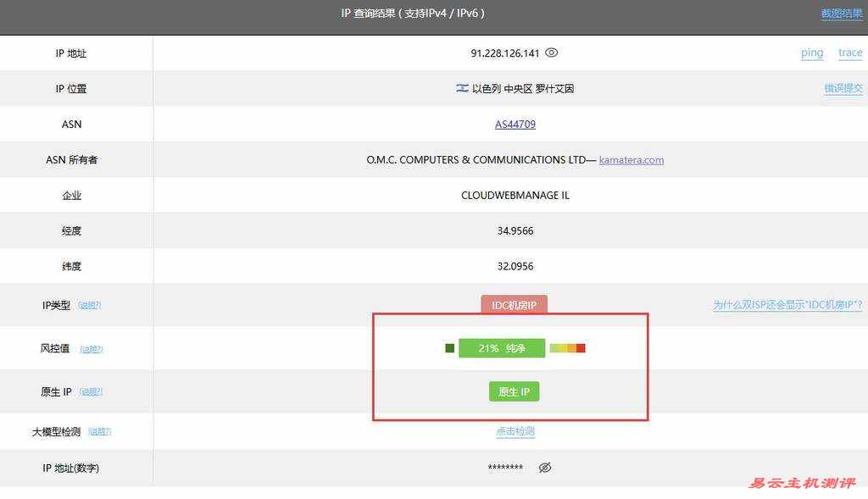868x499 pixels.
Task: Select the IP address 91.228.126.141 text
Action: [505, 53]
